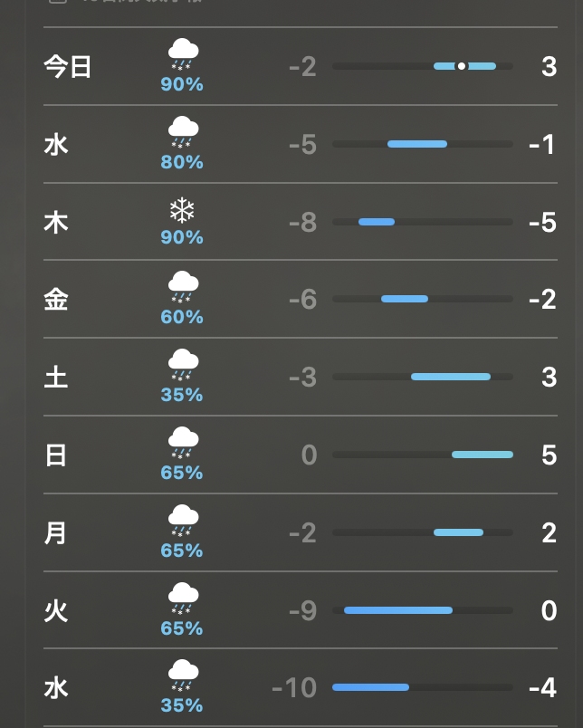Viewport: 583px width, 728px height.
Task: Select the weather icon in the 月 row
Action: pos(183,522)
